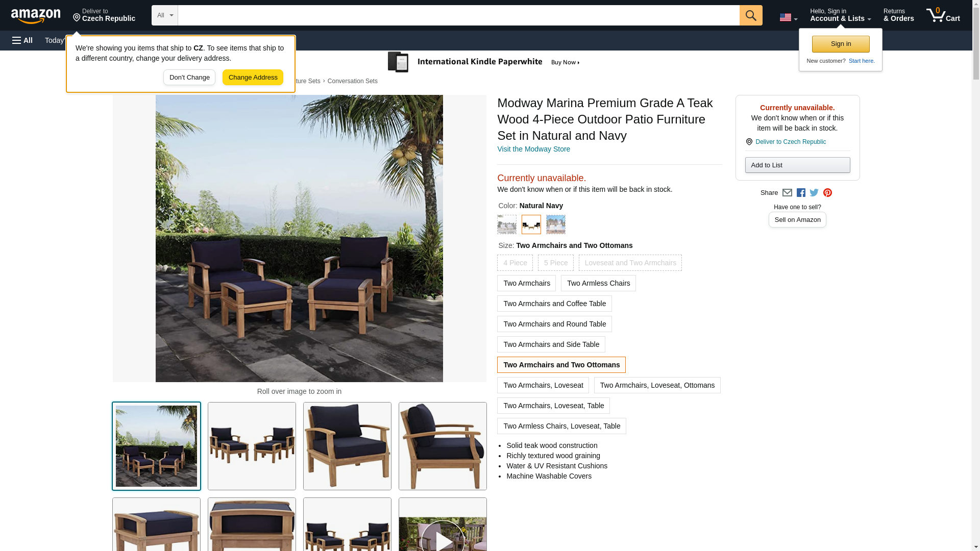The height and width of the screenshot is (551, 980).
Task: Share via email envelope icon
Action: (787, 193)
